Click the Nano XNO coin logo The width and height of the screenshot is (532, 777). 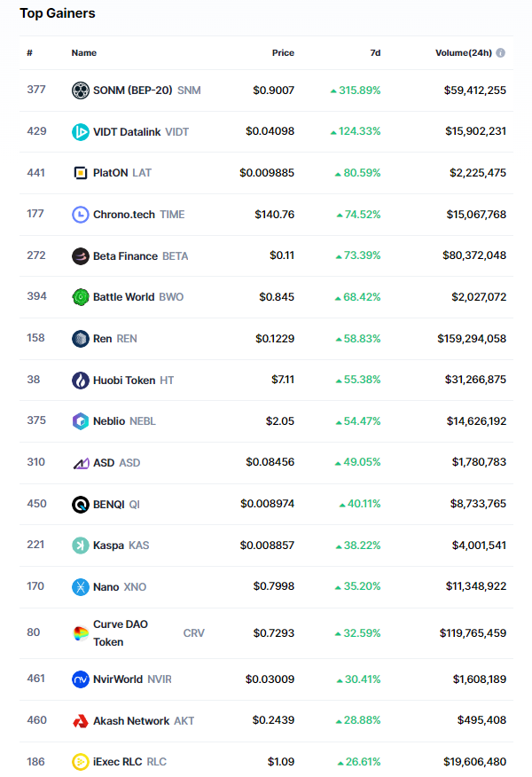pos(81,587)
